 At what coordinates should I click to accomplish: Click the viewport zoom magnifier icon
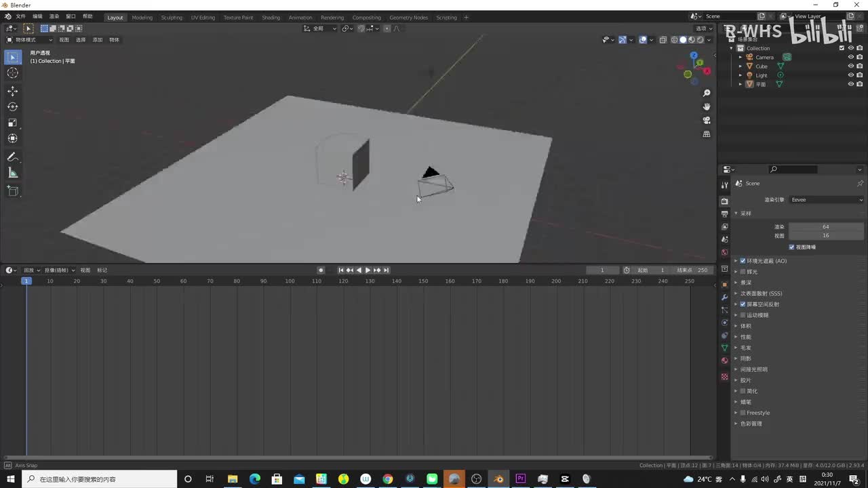pos(707,93)
